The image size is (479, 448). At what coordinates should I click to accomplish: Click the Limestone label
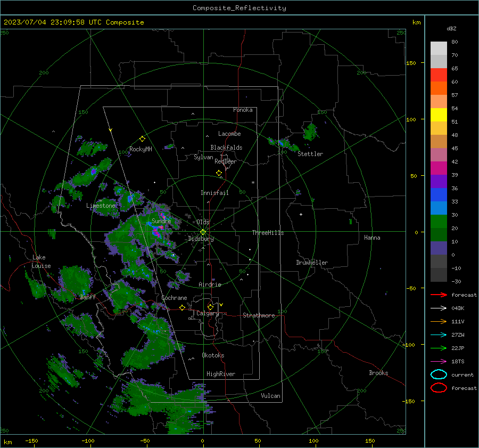pos(101,206)
